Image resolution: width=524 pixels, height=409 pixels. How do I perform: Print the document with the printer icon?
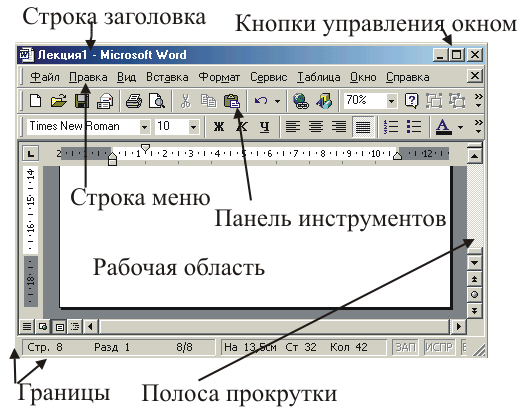coord(134,101)
